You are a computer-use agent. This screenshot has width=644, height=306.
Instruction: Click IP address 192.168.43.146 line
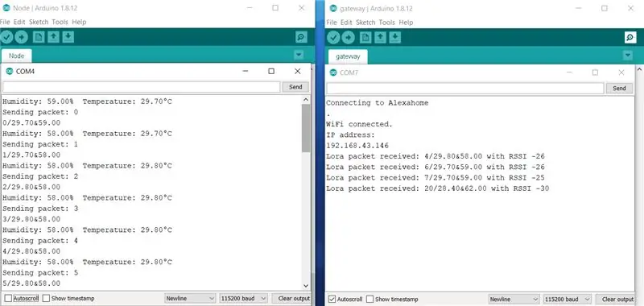tap(357, 146)
